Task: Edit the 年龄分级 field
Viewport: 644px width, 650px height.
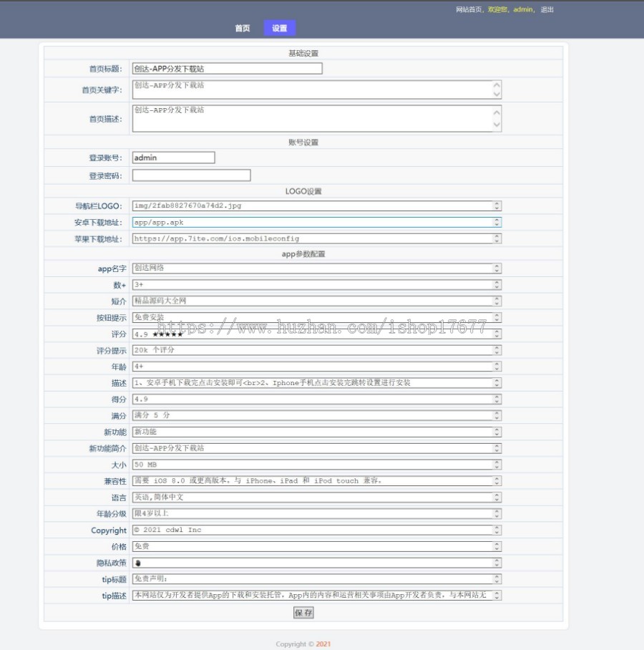Action: click(316, 513)
